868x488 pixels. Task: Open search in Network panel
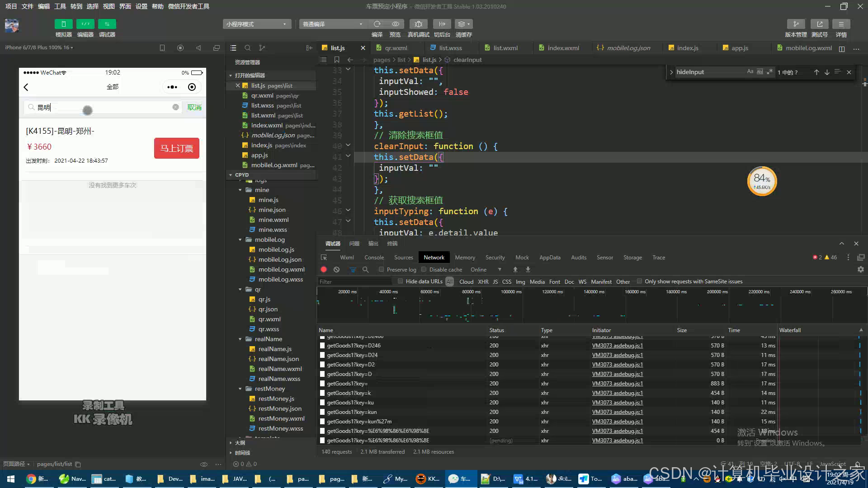click(x=365, y=270)
